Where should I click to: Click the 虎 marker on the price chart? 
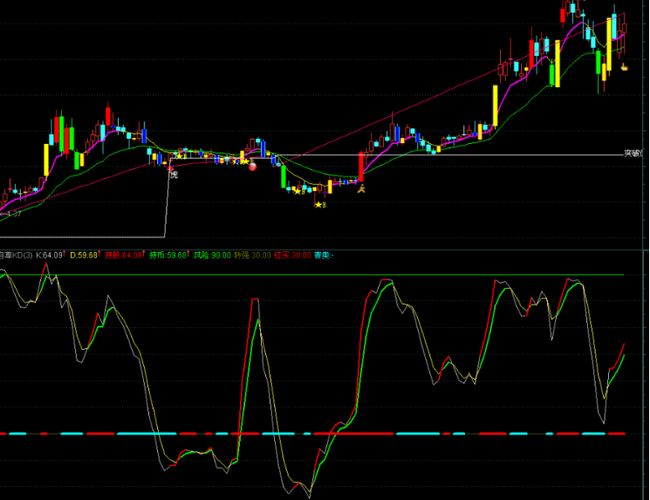pyautogui.click(x=173, y=175)
